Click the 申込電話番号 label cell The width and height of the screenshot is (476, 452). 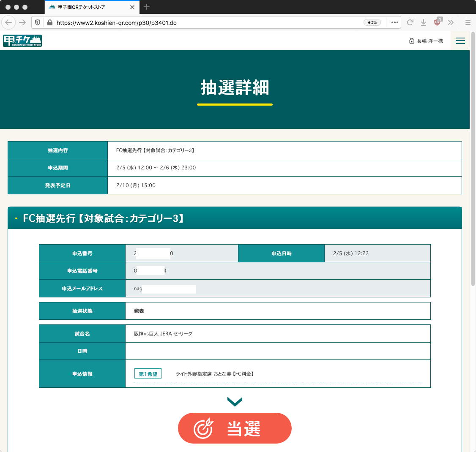tap(82, 271)
